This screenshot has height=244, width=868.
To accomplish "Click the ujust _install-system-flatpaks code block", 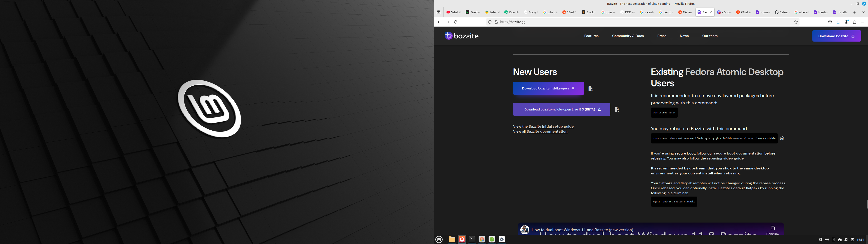I will click(x=674, y=202).
